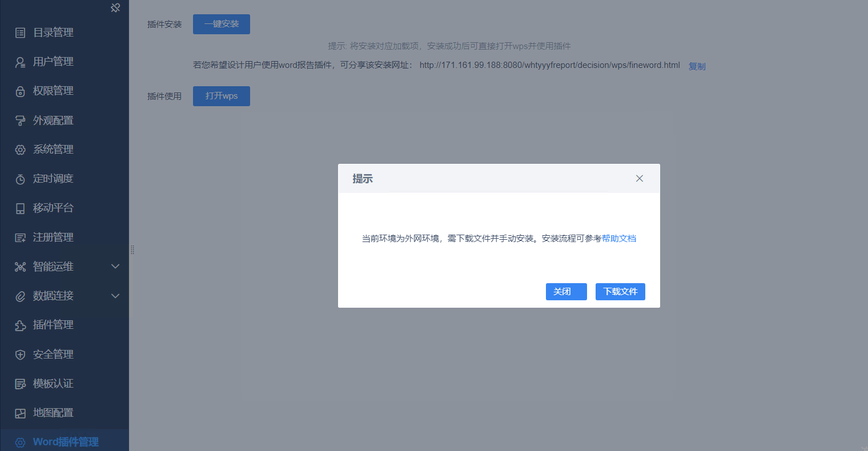Click the fineword.html install URL text

click(550, 65)
